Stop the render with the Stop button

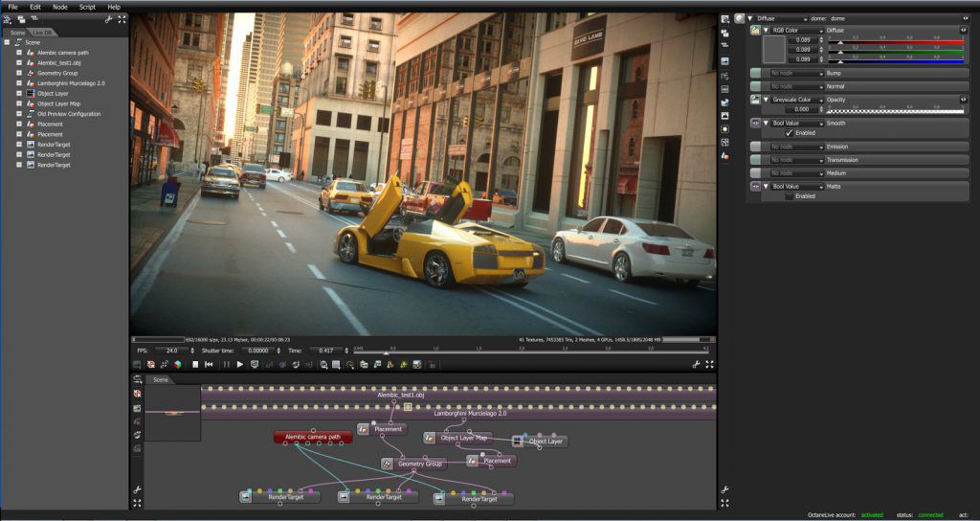click(x=195, y=364)
